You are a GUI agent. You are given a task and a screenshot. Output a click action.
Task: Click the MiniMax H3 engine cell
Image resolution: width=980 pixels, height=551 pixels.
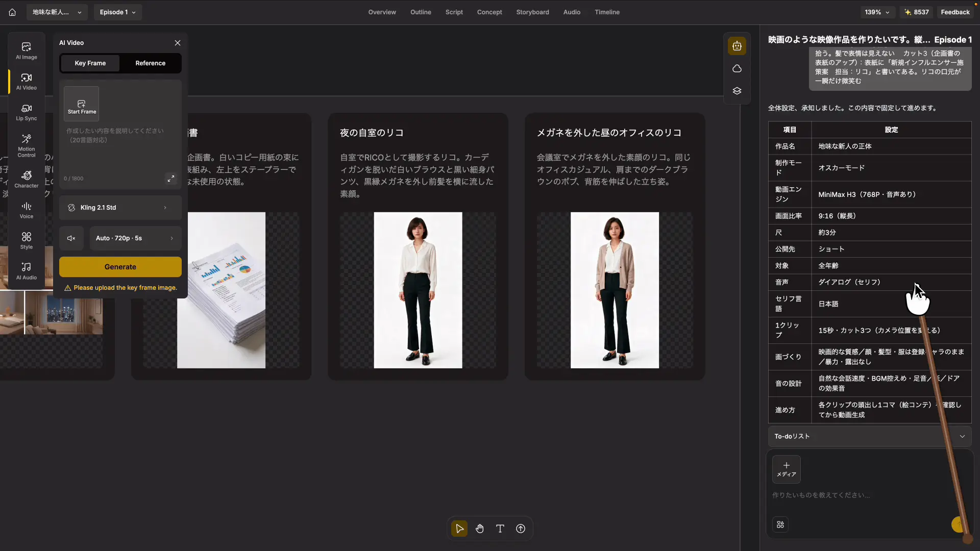pos(891,194)
